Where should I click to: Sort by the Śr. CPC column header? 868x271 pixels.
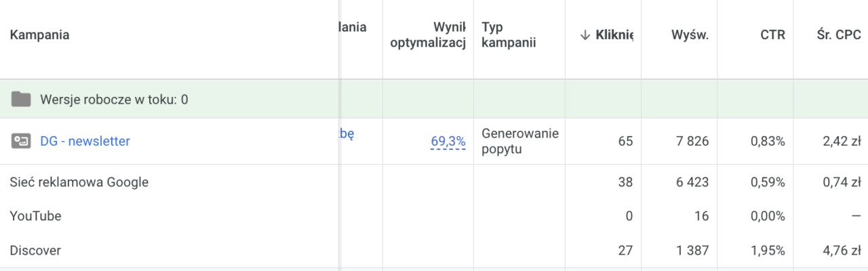pos(839,35)
